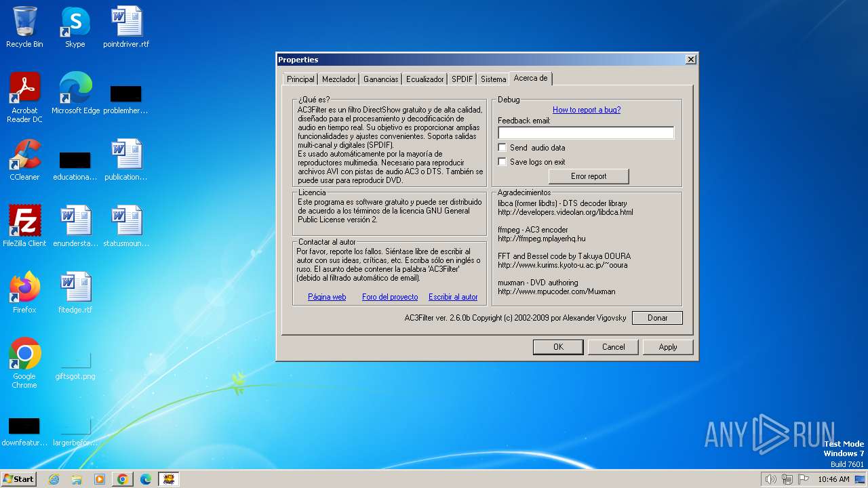Switch to the Ecualizador tab

click(x=425, y=79)
